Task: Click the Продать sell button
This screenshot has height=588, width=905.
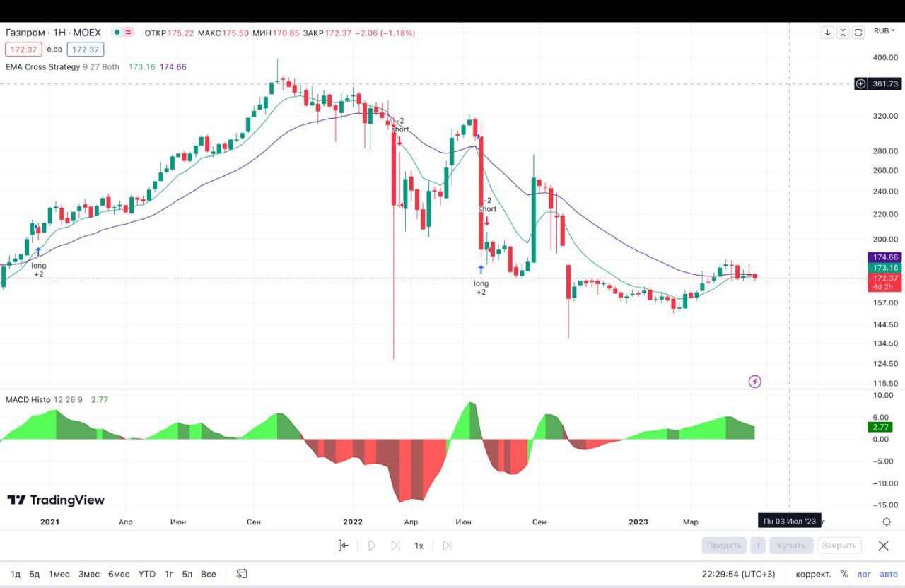Action: pos(725,546)
